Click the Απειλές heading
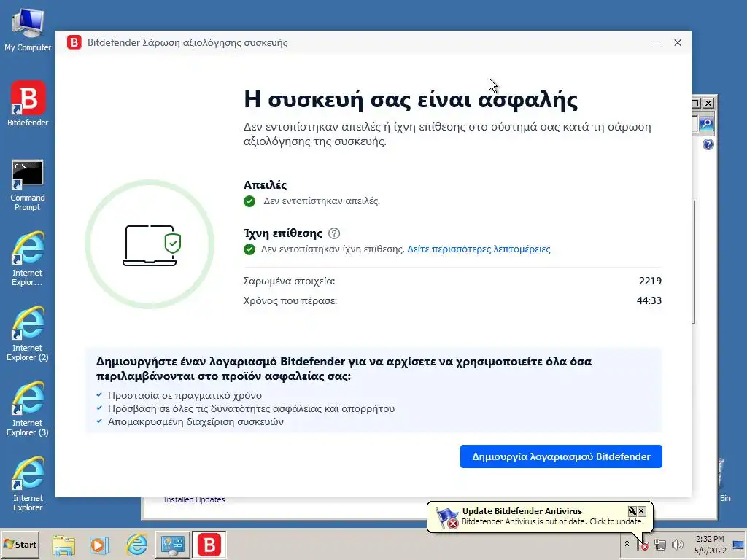This screenshot has height=560, width=747. 265,184
